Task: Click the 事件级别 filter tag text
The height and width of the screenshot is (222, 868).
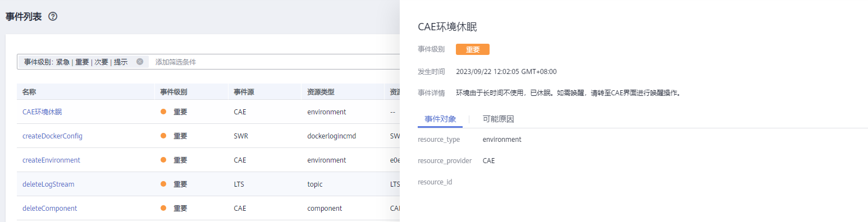Action: pyautogui.click(x=76, y=62)
